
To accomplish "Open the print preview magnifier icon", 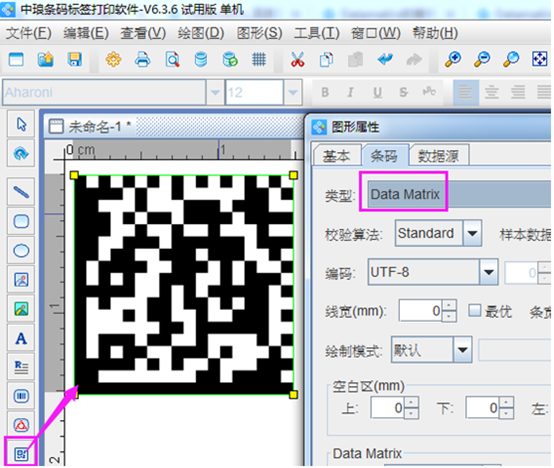I will click(172, 59).
